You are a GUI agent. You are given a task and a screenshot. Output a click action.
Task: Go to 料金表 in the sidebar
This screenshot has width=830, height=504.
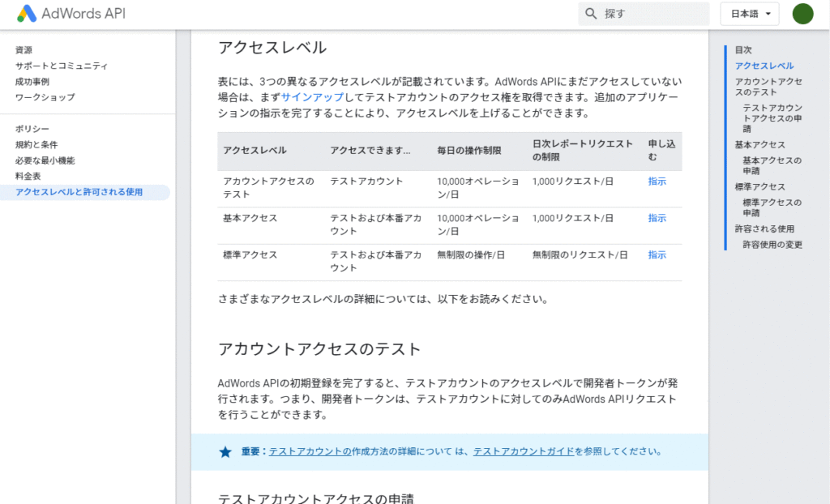coord(28,177)
